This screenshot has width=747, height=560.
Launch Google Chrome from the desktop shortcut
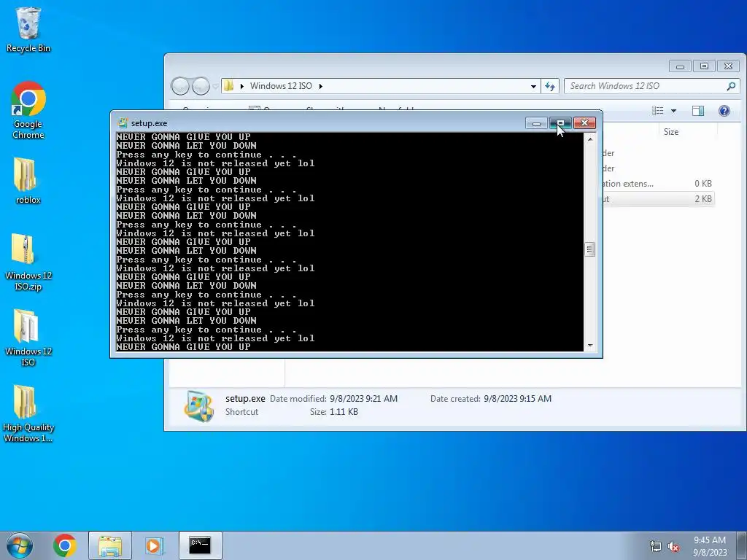(x=28, y=111)
